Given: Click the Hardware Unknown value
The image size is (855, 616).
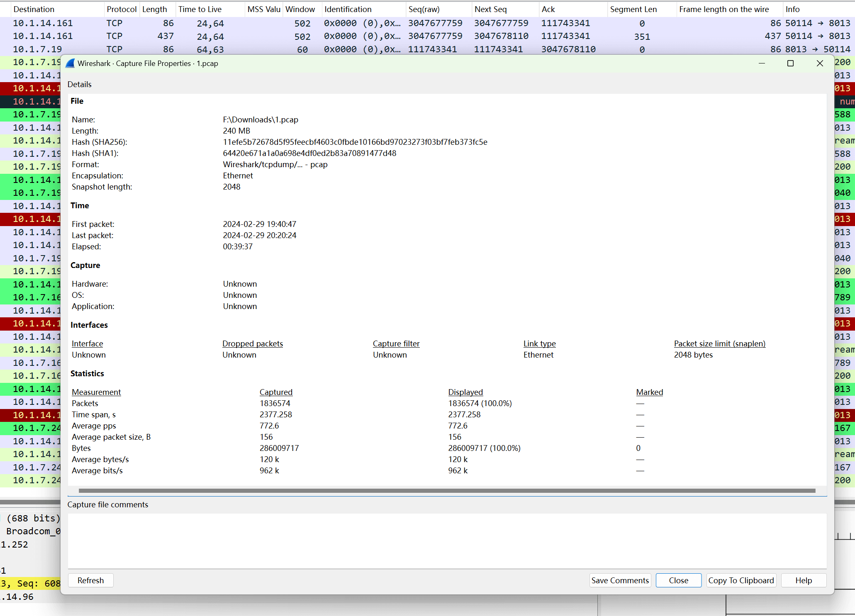Looking at the screenshot, I should (240, 284).
